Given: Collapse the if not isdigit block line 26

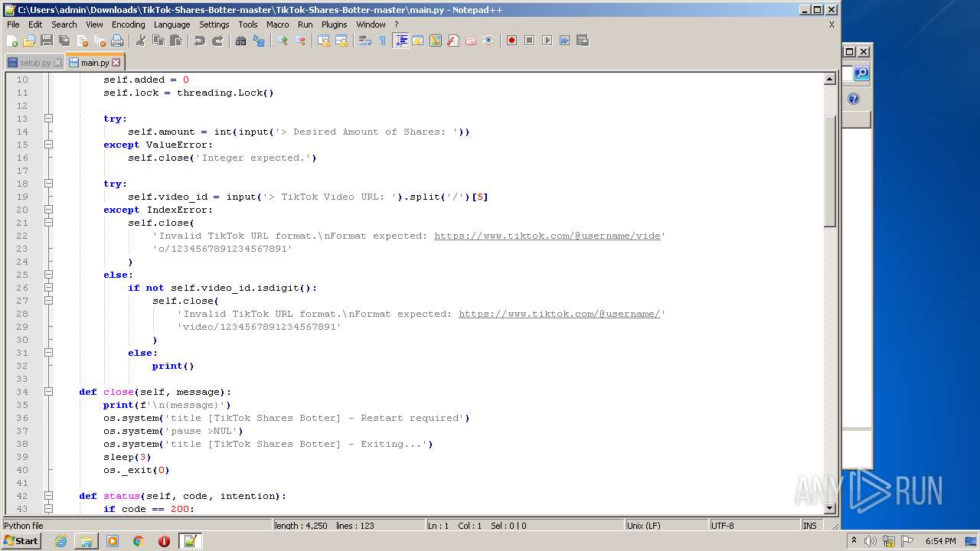Looking at the screenshot, I should tap(48, 288).
